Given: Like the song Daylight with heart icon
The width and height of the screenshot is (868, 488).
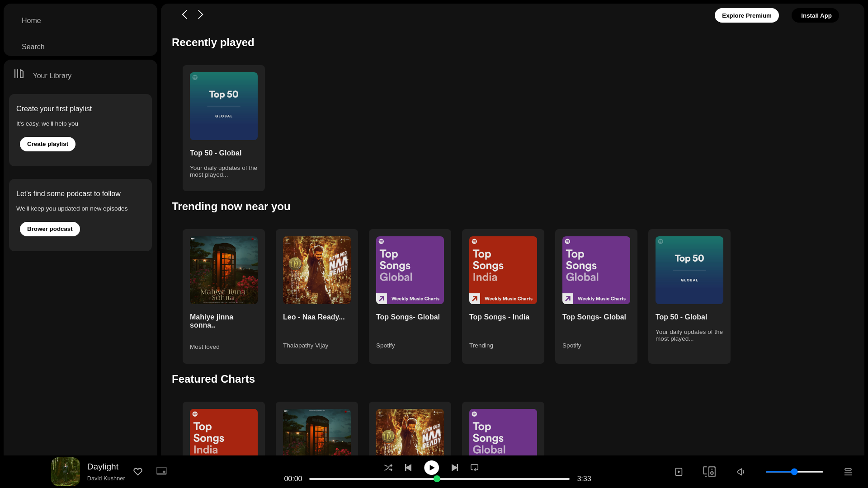Looking at the screenshot, I should coord(138,471).
